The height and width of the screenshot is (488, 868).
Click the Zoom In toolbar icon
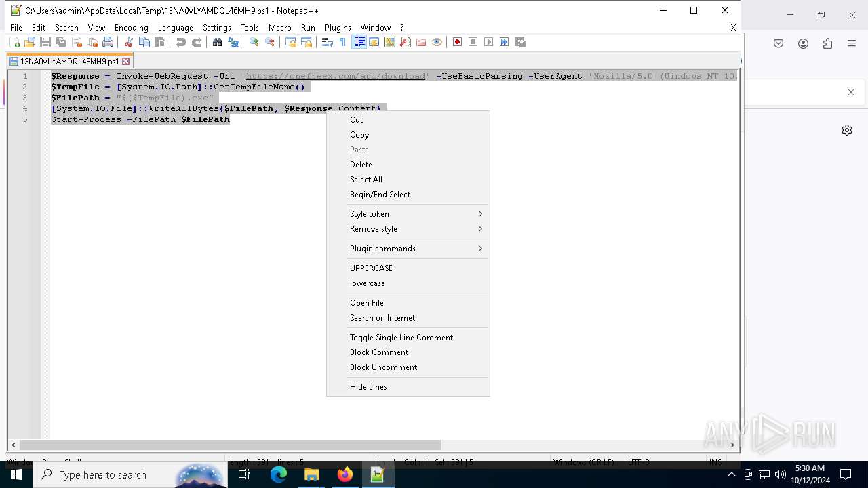254,42
